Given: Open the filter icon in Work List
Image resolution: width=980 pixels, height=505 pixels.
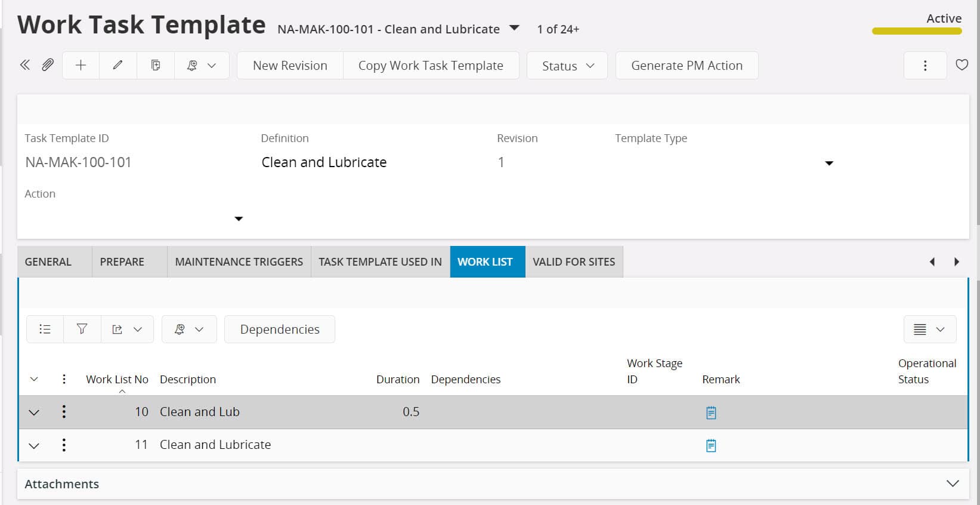Looking at the screenshot, I should 82,329.
